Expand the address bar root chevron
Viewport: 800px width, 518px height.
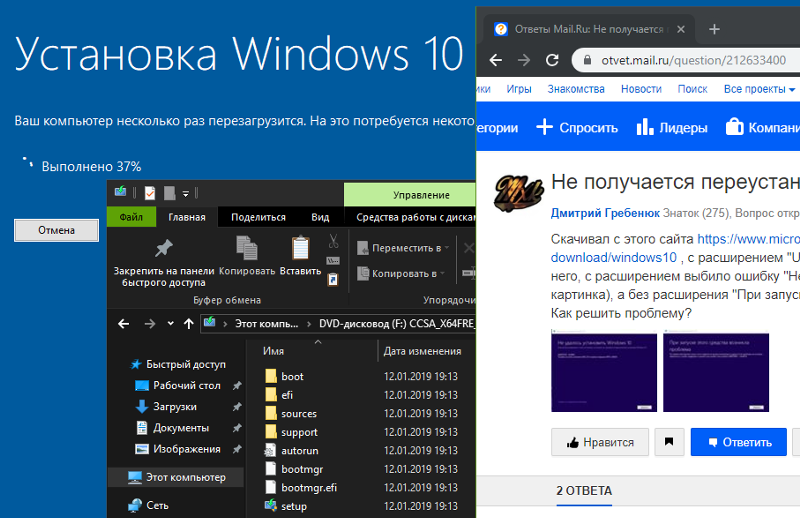[225, 324]
